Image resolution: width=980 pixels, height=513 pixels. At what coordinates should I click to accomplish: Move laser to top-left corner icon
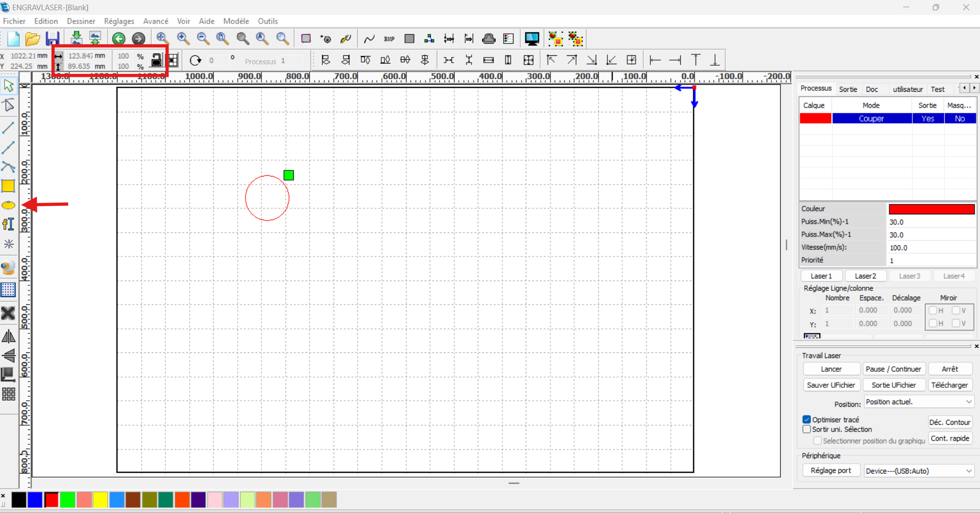point(552,60)
